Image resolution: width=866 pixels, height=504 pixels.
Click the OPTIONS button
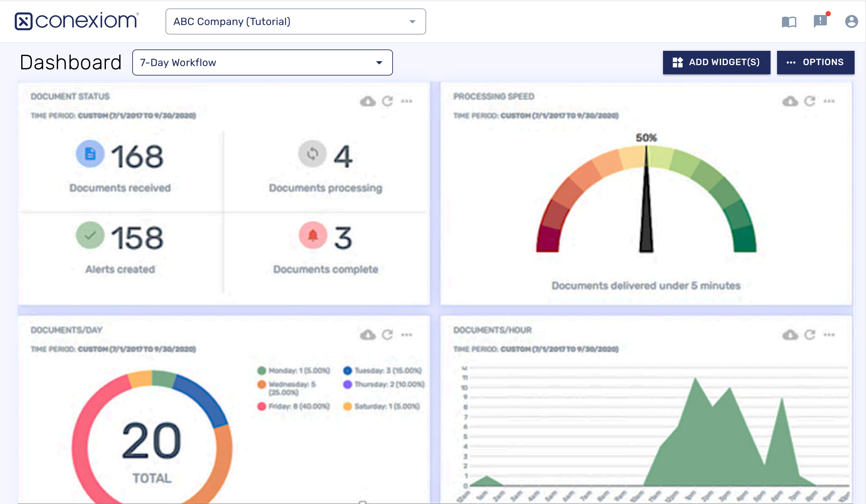815,62
